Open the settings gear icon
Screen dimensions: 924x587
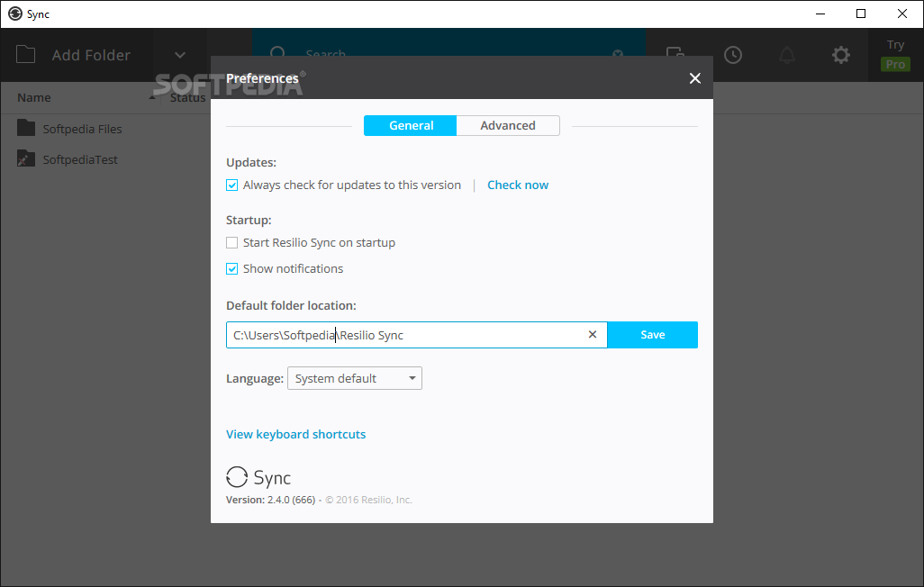coord(841,55)
